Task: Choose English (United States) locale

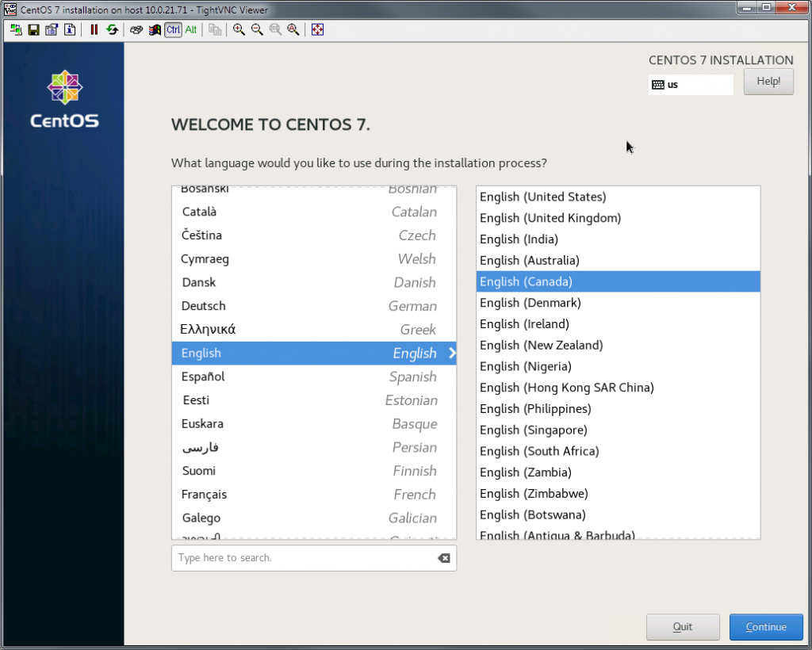Action: click(619, 197)
